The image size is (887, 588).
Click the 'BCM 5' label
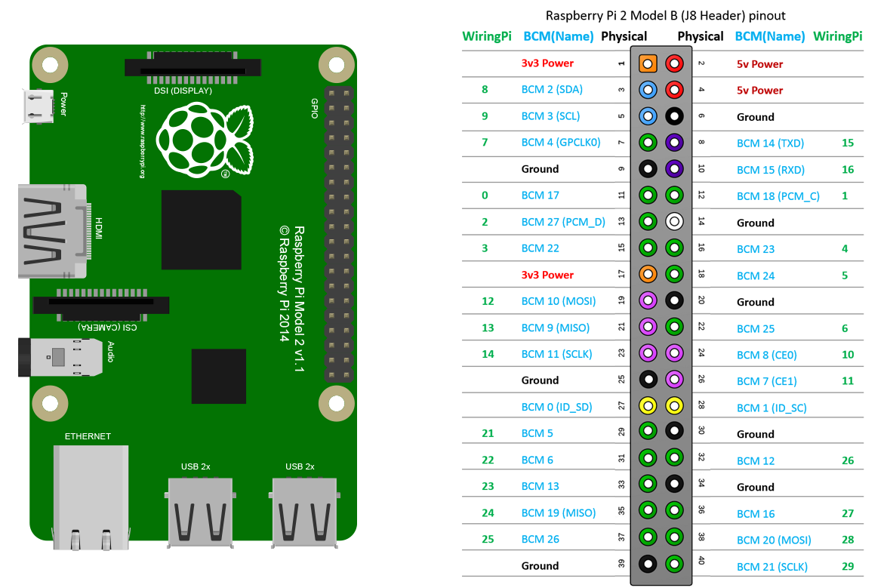pos(537,433)
